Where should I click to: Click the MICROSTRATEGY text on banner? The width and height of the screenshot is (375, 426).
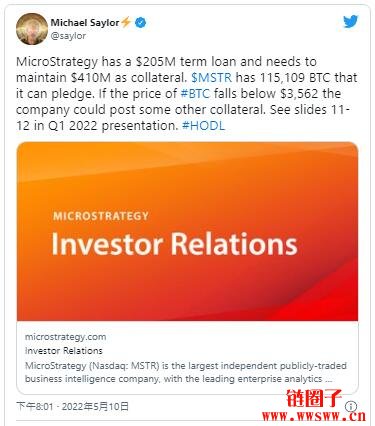click(101, 216)
